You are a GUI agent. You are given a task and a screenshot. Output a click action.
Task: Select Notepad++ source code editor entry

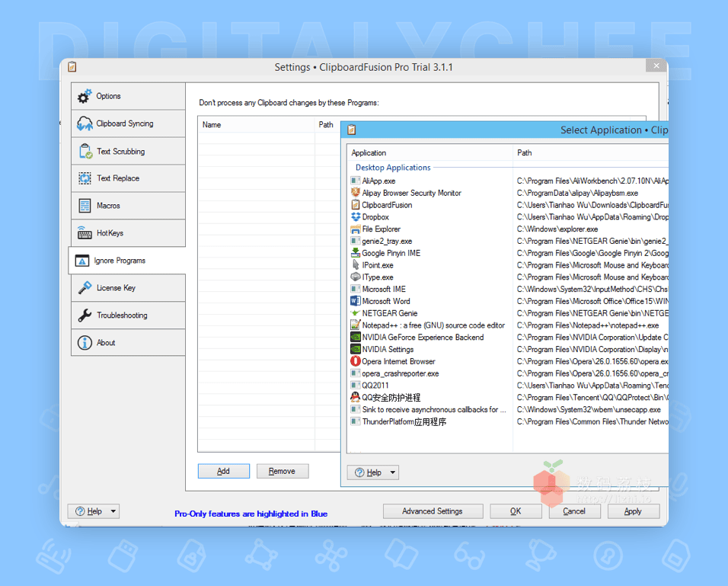pyautogui.click(x=433, y=325)
